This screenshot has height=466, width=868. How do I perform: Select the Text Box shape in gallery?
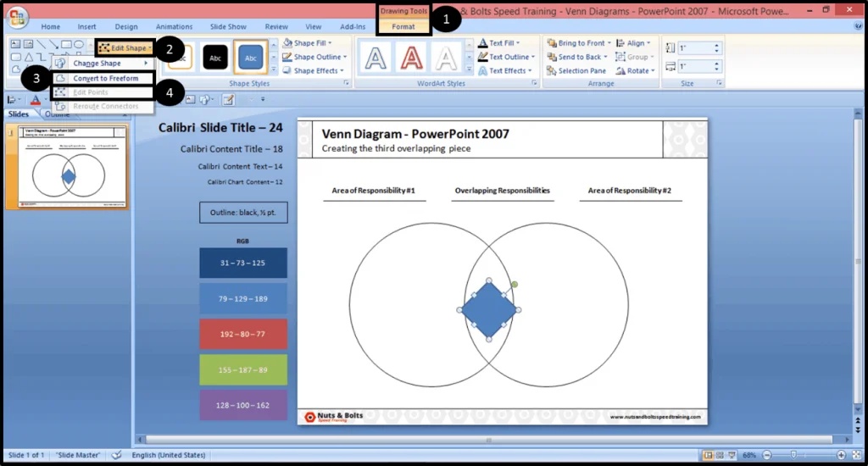15,44
